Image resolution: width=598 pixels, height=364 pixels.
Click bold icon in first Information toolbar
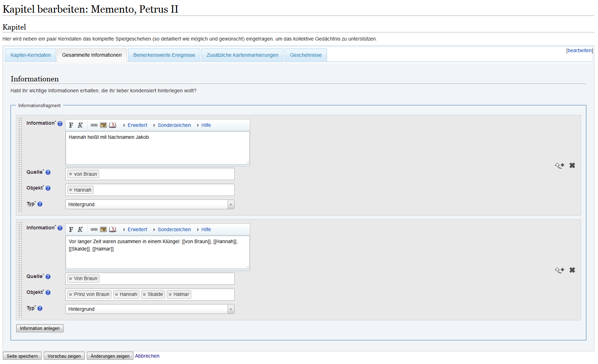pyautogui.click(x=71, y=125)
